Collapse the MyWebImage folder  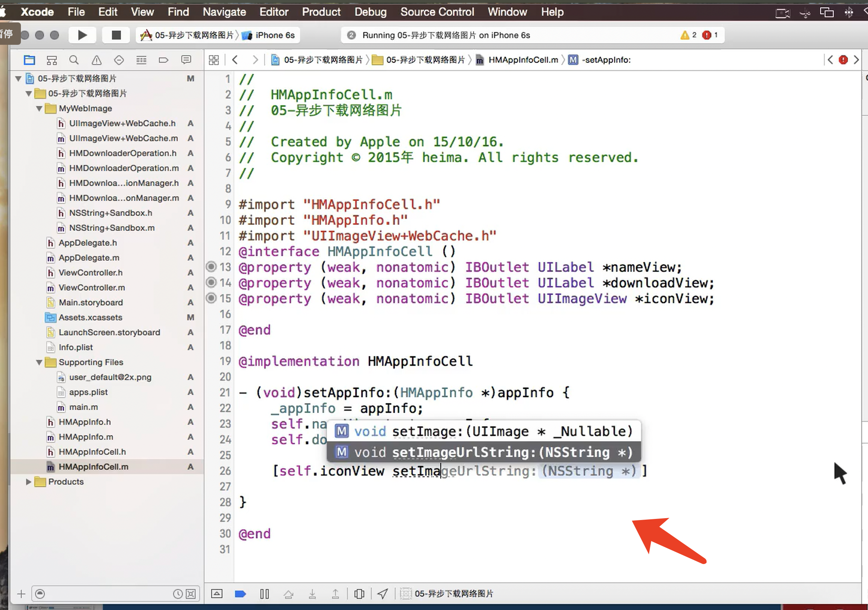(39, 109)
